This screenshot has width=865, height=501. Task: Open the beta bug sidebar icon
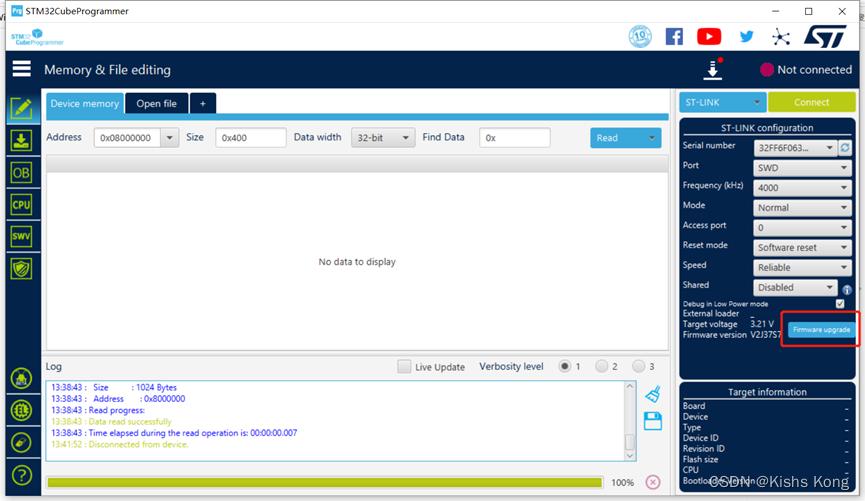tap(22, 379)
